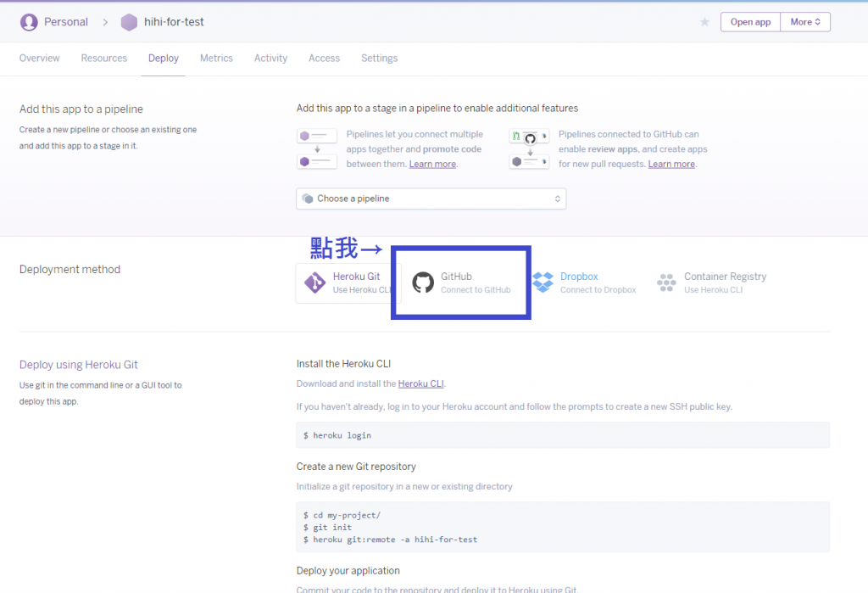
Task: Click the GitHub-connected pipeline illustration
Action: (x=529, y=148)
